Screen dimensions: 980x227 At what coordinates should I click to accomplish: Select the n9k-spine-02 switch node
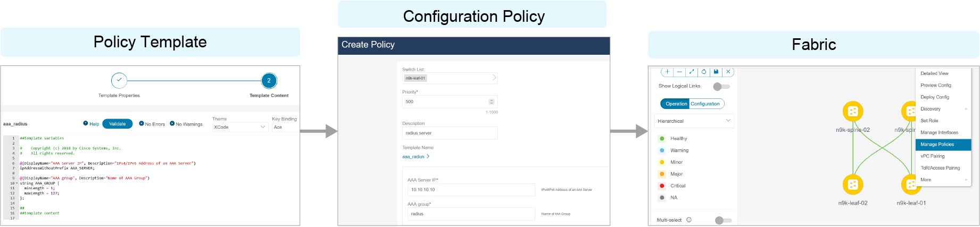click(853, 111)
